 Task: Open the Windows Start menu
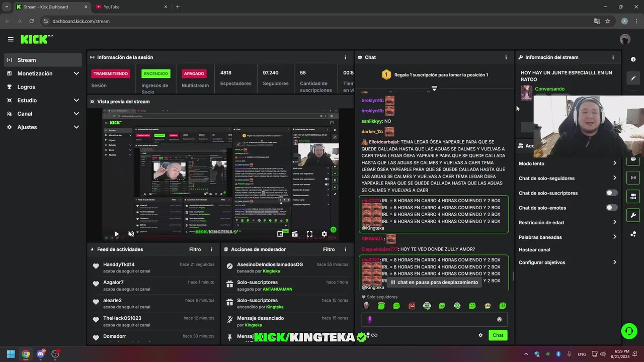(x=11, y=354)
